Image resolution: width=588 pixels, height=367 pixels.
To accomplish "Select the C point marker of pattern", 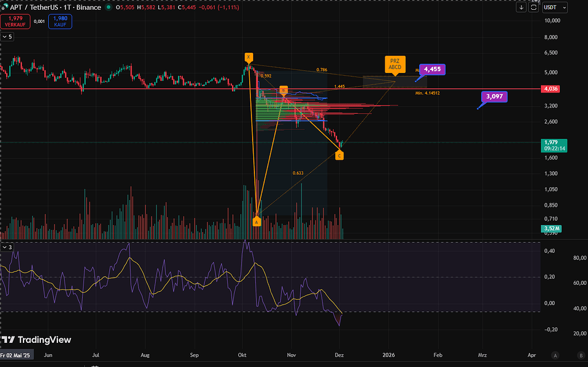I will [339, 156].
